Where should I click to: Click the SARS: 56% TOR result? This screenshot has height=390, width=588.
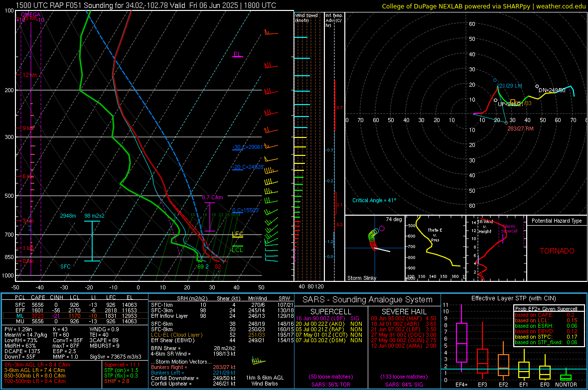pyautogui.click(x=330, y=385)
